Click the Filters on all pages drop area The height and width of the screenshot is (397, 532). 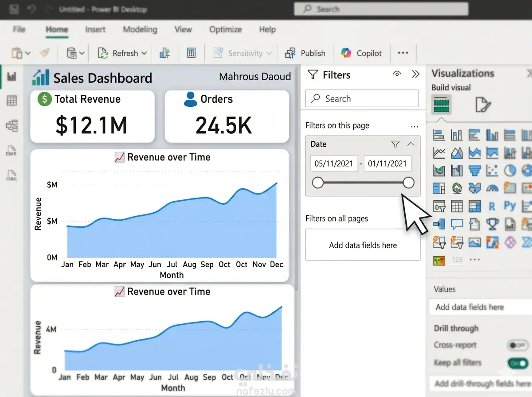(363, 245)
